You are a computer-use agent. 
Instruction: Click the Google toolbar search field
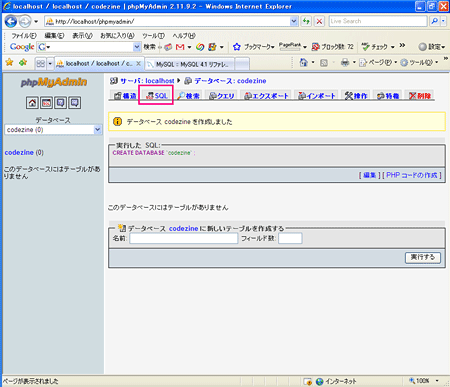(88, 47)
